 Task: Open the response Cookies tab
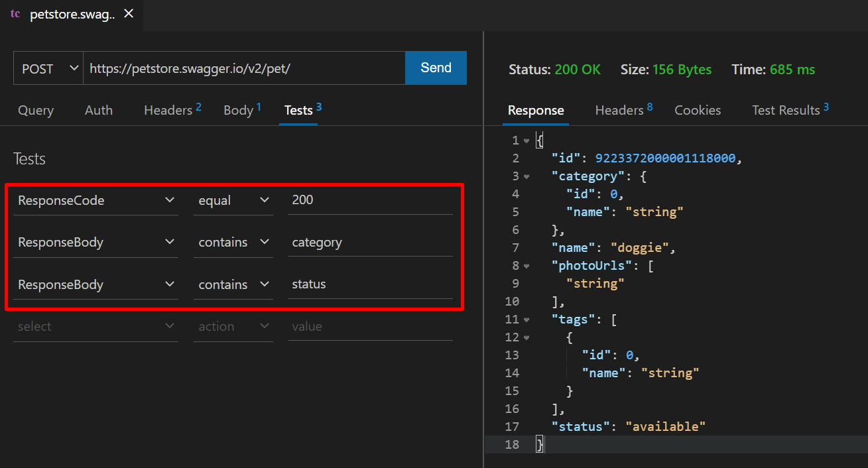(698, 110)
